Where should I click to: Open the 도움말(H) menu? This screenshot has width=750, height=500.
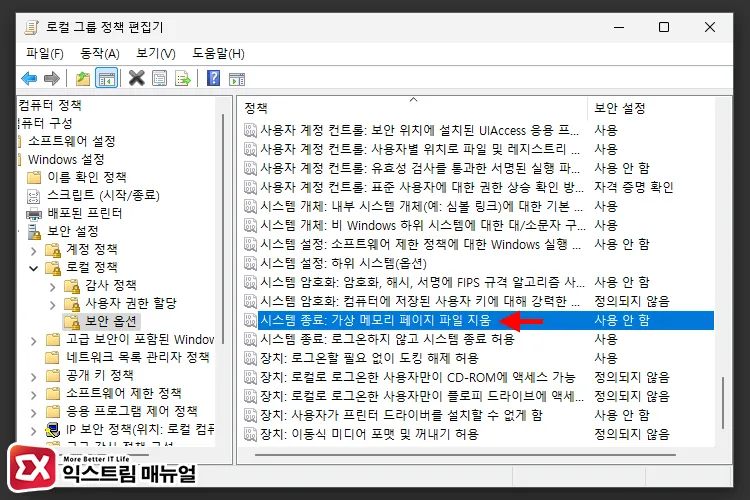[x=218, y=53]
